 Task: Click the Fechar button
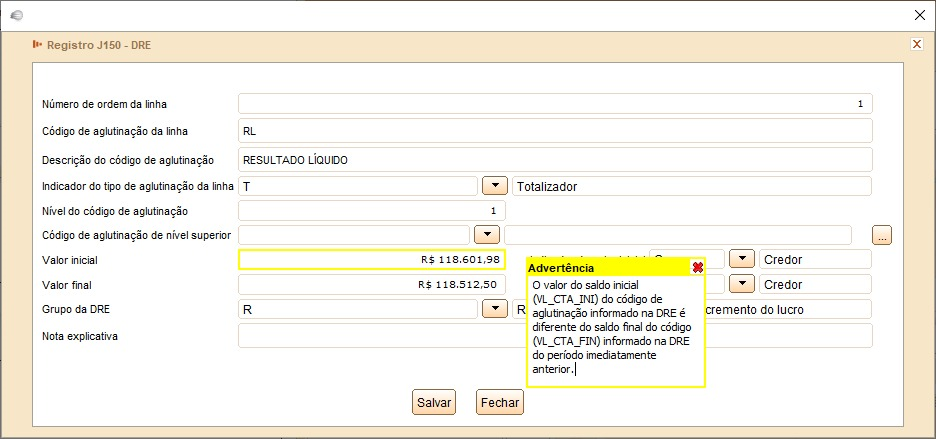[500, 403]
